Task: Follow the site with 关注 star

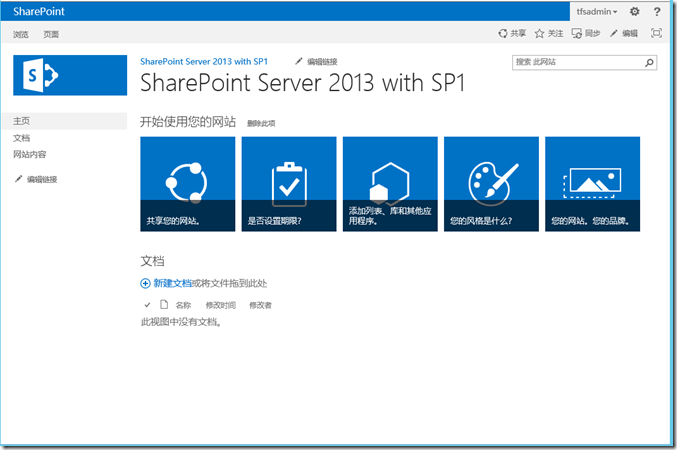Action: pyautogui.click(x=549, y=33)
